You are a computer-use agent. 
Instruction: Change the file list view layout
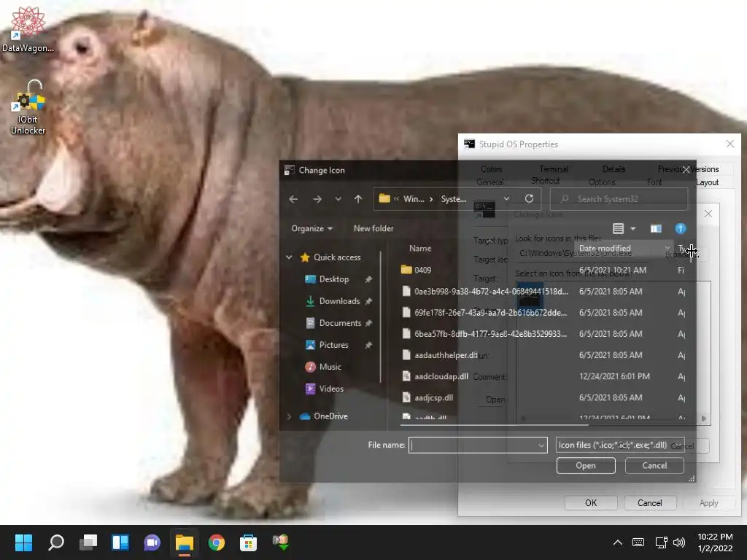pyautogui.click(x=619, y=228)
